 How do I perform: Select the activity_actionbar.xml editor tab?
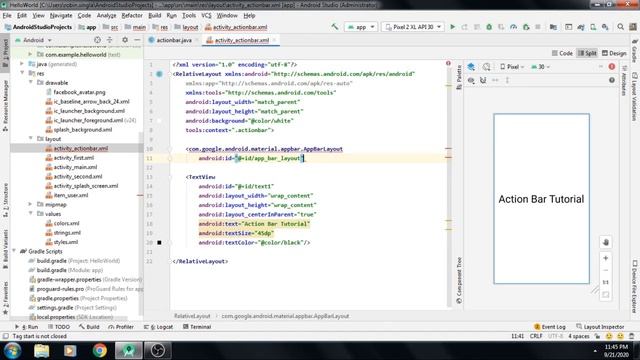(x=242, y=40)
